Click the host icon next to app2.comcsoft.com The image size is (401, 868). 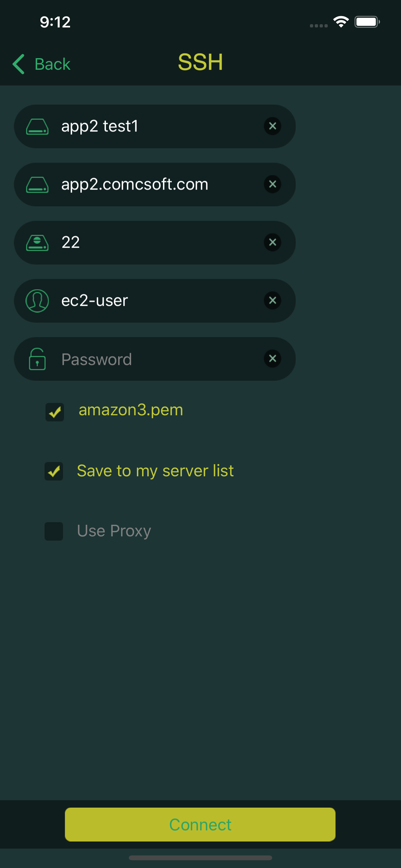pyautogui.click(x=38, y=184)
